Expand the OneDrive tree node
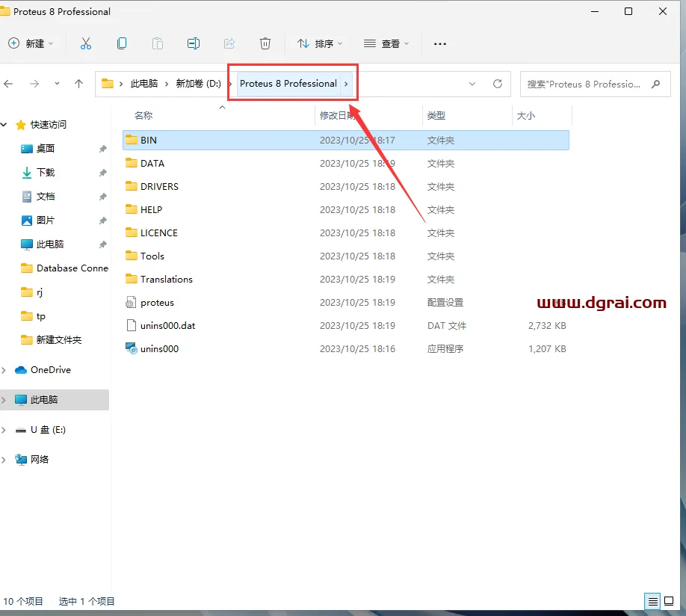686x616 pixels. [4, 370]
